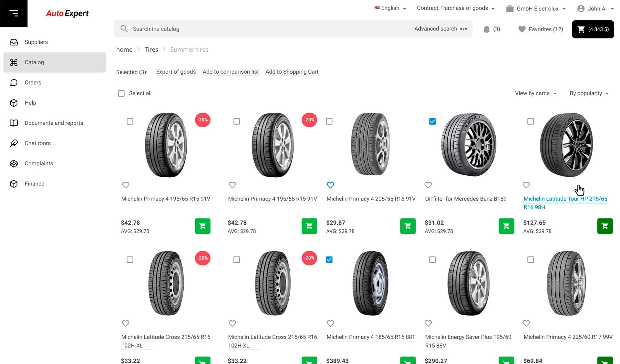Open the shopping cart (4 843 $)
620x364 pixels.
593,29
